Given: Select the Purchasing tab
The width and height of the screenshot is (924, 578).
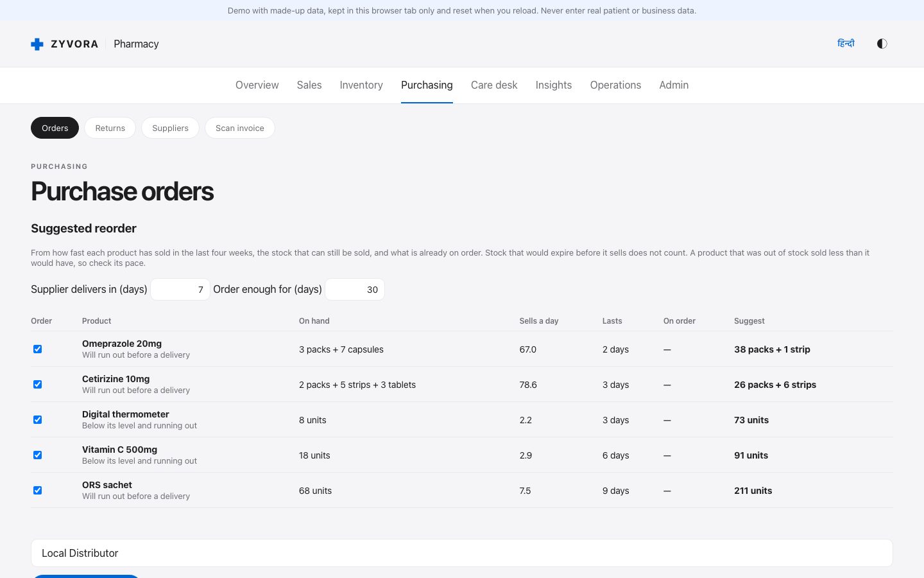Looking at the screenshot, I should click(427, 85).
